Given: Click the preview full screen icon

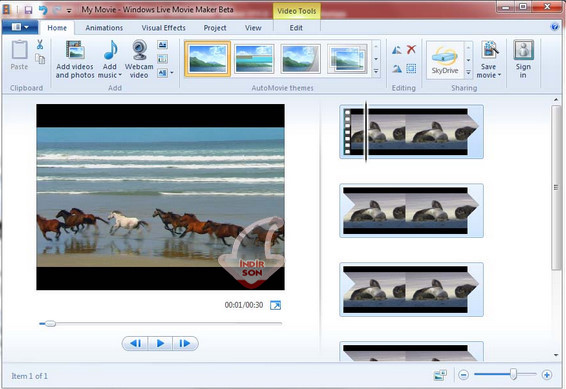Looking at the screenshot, I should pos(275,305).
